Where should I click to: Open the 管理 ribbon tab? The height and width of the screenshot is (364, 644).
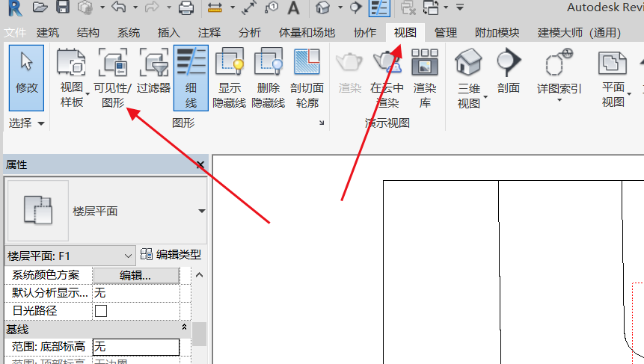coord(446,34)
